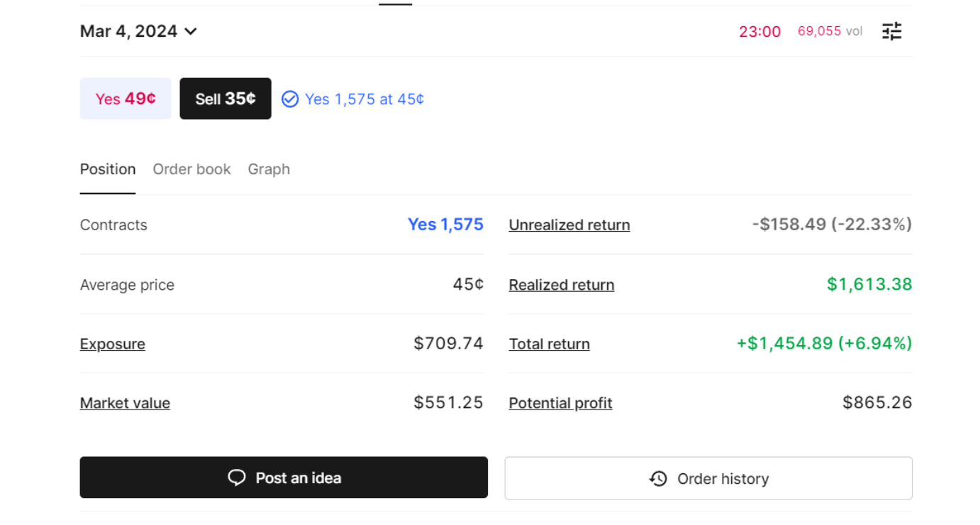This screenshot has width=980, height=525.
Task: Click the Unrealized return link
Action: pyautogui.click(x=569, y=225)
